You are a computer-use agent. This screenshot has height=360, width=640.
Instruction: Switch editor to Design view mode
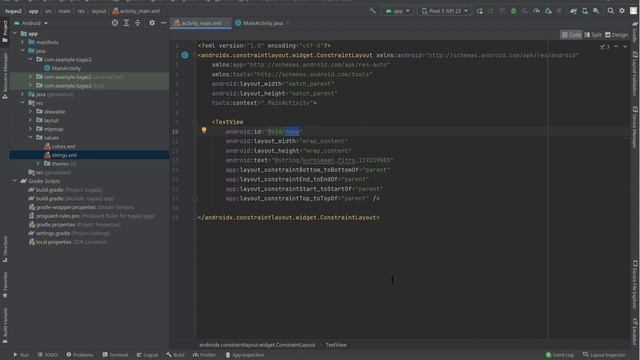tap(616, 35)
